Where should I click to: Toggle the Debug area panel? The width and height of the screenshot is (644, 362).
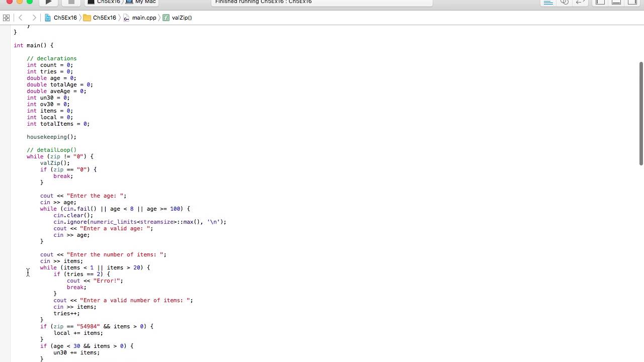pos(616,2)
